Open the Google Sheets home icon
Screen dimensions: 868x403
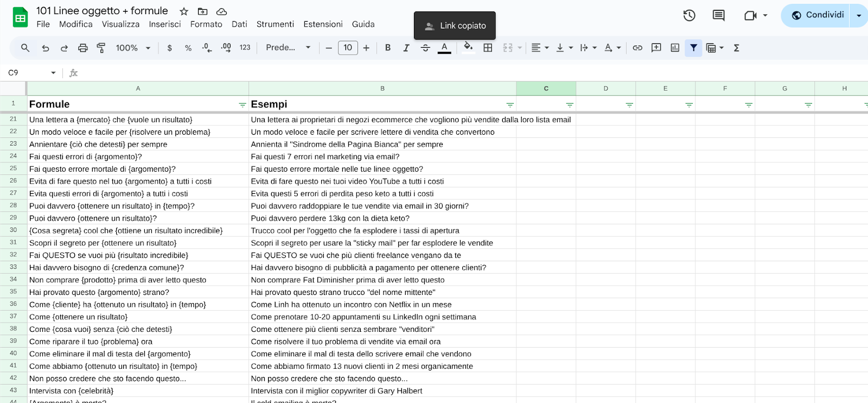pos(20,17)
